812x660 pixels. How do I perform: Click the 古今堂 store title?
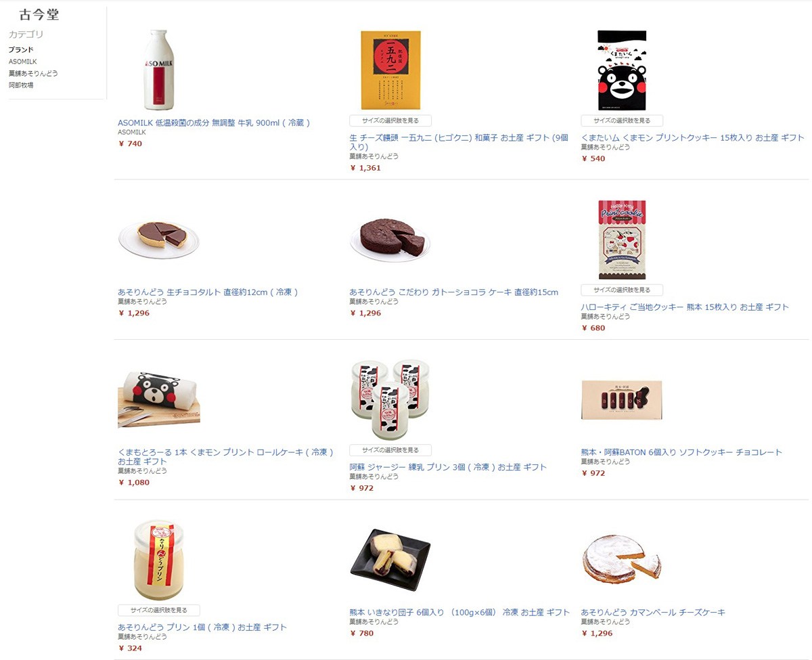(39, 15)
